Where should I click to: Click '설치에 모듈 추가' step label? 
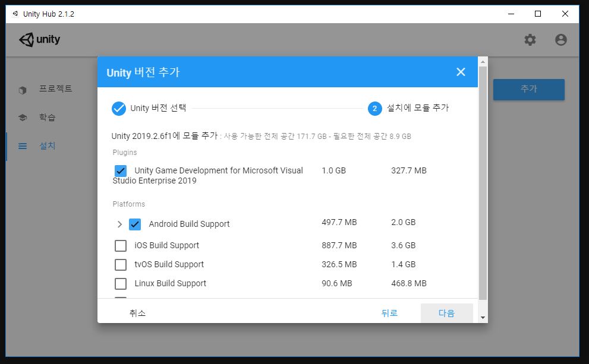[x=418, y=107]
